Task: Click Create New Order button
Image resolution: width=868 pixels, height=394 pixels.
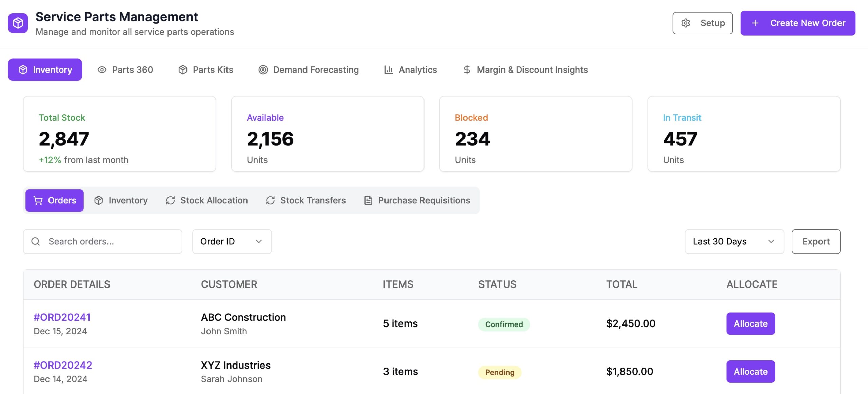Action: pyautogui.click(x=798, y=23)
